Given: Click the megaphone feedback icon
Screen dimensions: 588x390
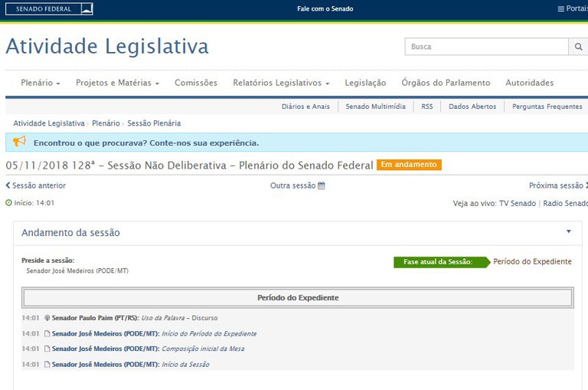Looking at the screenshot, I should 20,142.
